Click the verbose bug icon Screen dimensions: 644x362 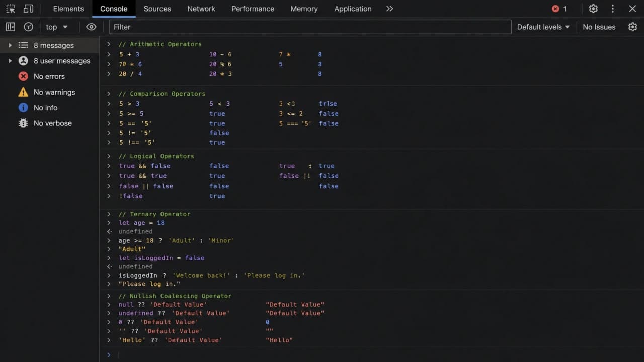coord(23,123)
